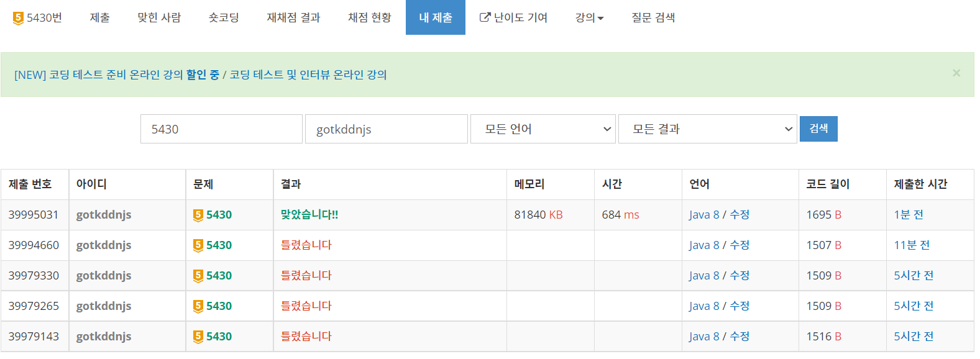Open problem 5430 link in row 39995031
The width and height of the screenshot is (980, 359).
pyautogui.click(x=219, y=215)
